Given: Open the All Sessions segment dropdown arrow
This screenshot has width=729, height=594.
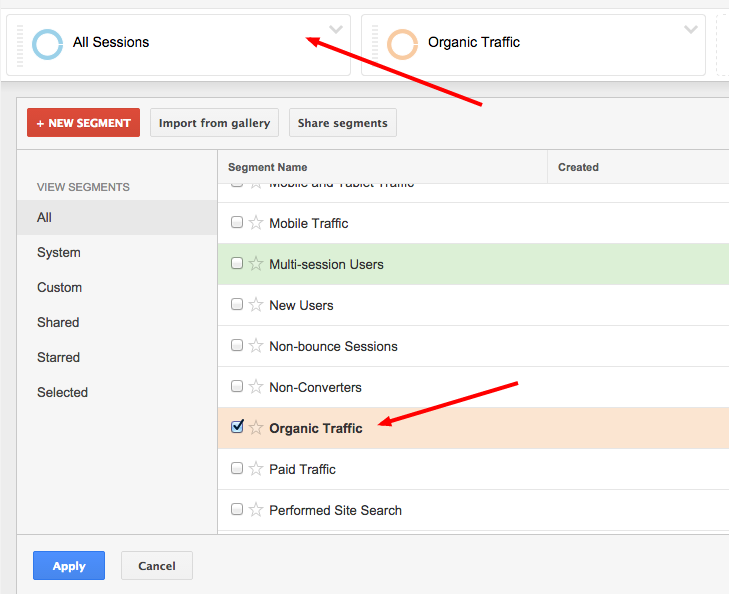Looking at the screenshot, I should [x=336, y=30].
